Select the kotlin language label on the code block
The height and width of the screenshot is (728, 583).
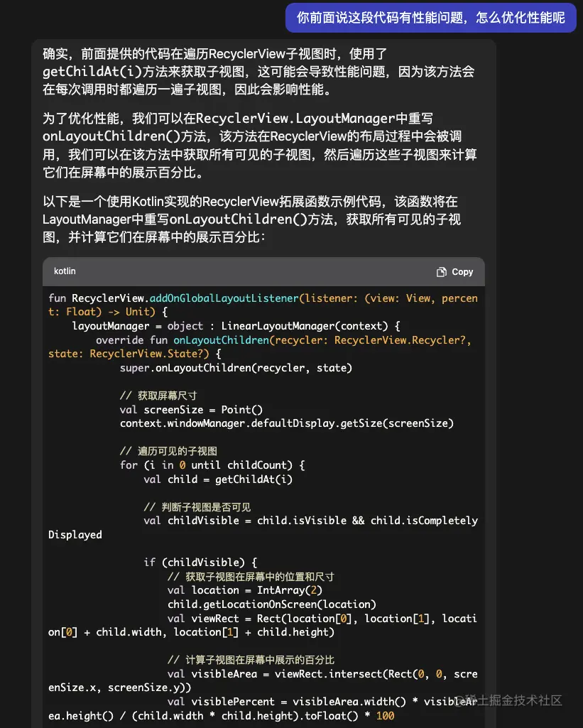[65, 271]
